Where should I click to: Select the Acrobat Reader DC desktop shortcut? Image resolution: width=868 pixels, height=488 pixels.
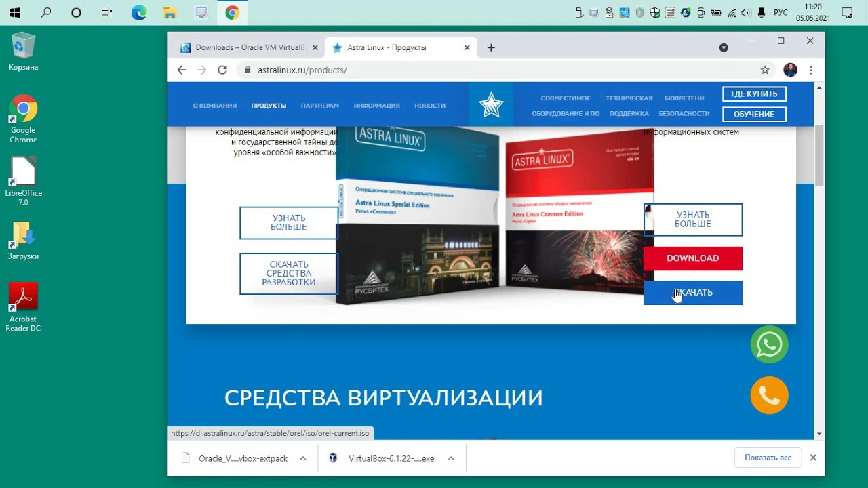[24, 307]
